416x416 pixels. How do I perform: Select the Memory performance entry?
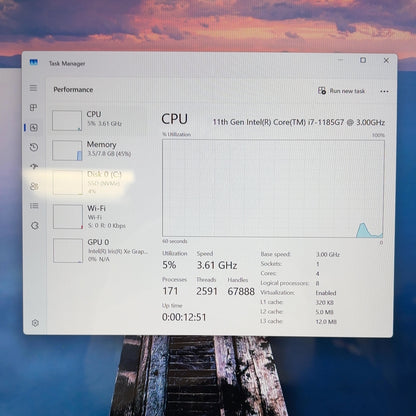pos(99,150)
